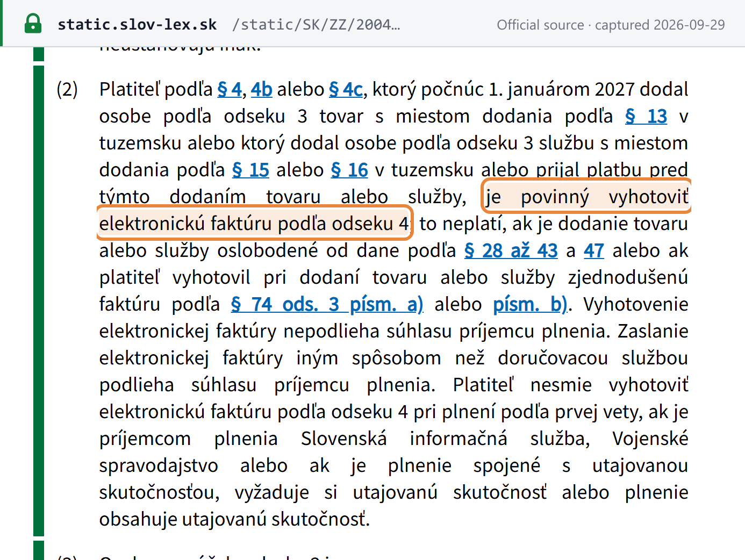The width and height of the screenshot is (745, 560).
Task: Open the § 4 link
Action: point(230,89)
